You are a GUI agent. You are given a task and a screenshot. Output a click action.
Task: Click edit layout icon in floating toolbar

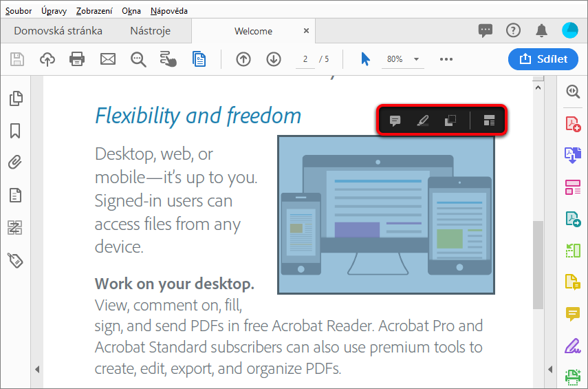point(489,121)
